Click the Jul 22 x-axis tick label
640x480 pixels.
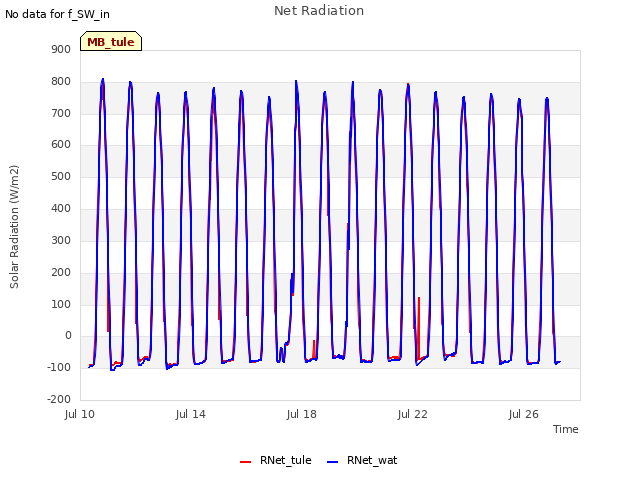[413, 414]
